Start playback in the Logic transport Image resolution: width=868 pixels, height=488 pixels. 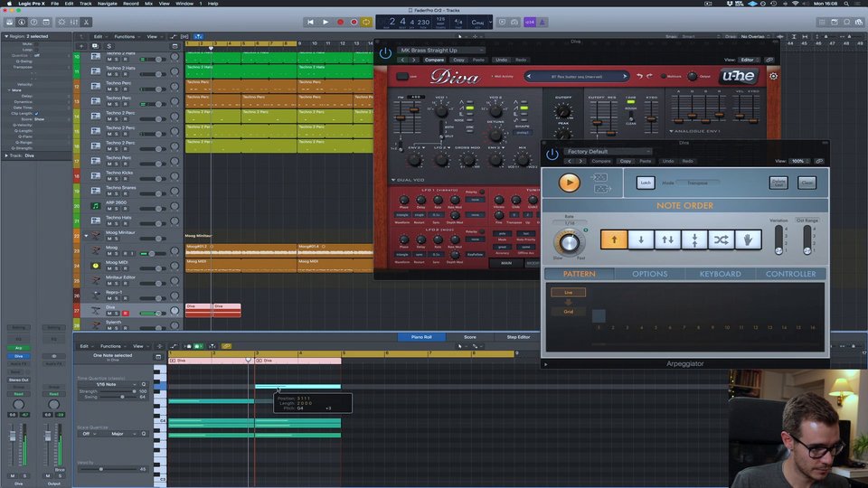[x=325, y=22]
